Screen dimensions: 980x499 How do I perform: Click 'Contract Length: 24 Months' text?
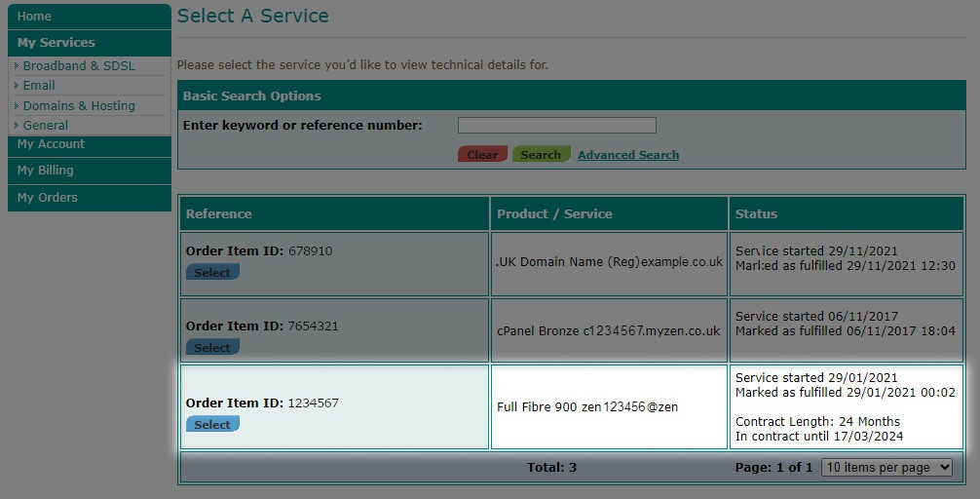click(817, 421)
